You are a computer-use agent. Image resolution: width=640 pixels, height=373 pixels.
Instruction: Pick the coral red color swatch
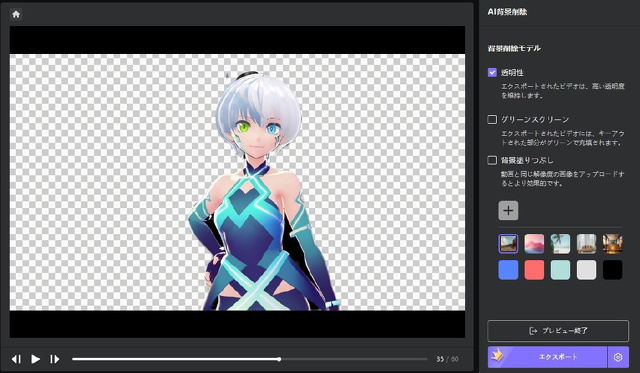pos(534,270)
